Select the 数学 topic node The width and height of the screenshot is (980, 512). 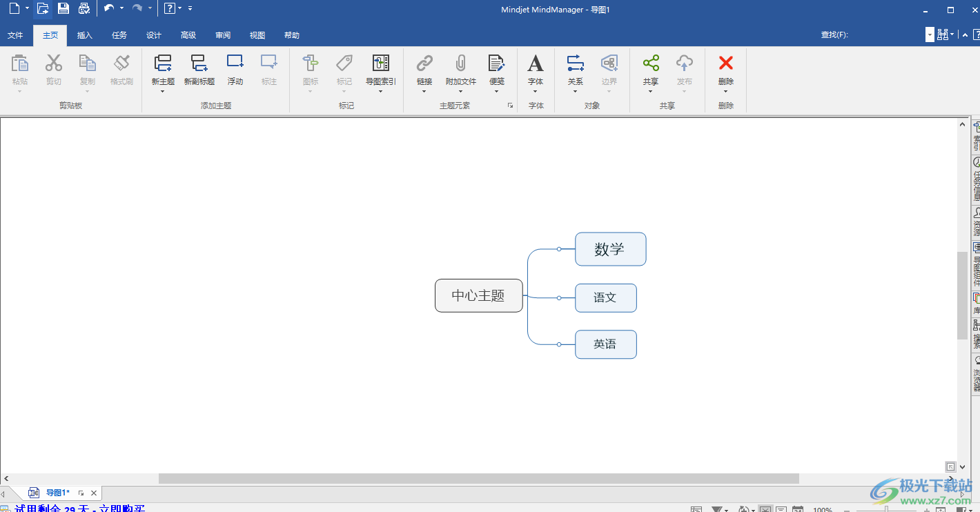coord(611,249)
